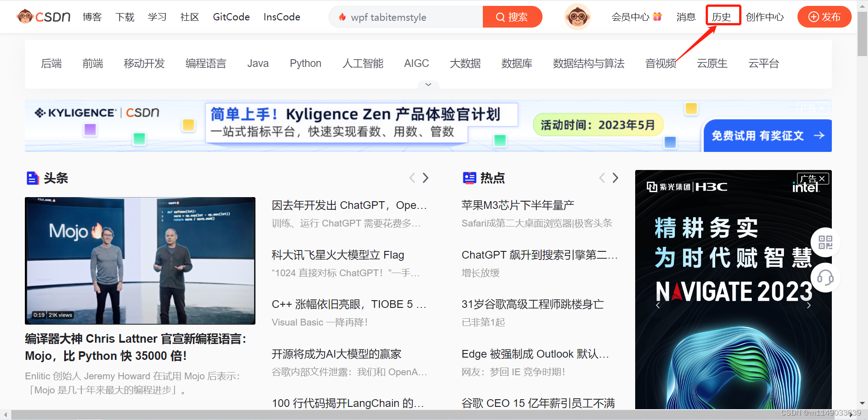Go to previous 热点 page arrow
Screen dimensions: 868x420
coord(602,178)
